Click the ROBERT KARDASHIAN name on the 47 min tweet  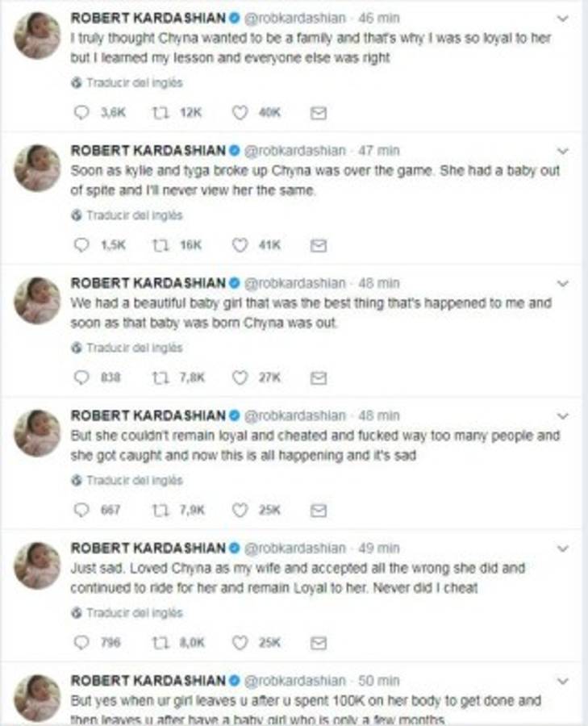(148, 151)
